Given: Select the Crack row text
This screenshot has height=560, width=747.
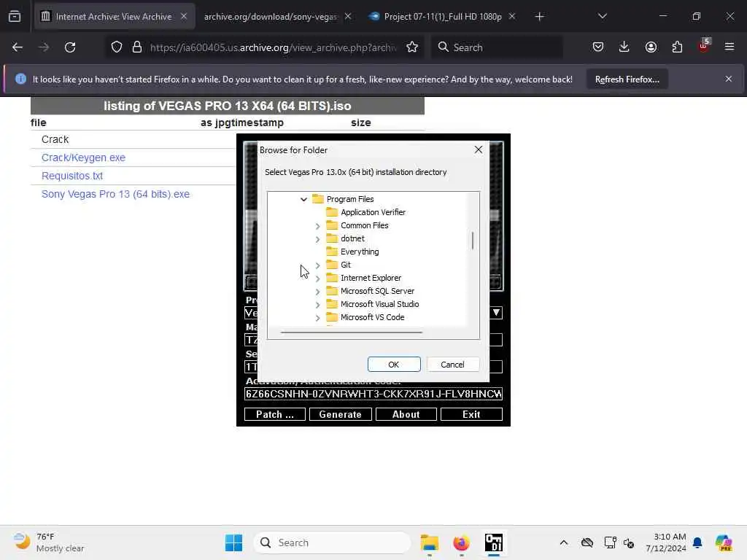Looking at the screenshot, I should (x=55, y=139).
